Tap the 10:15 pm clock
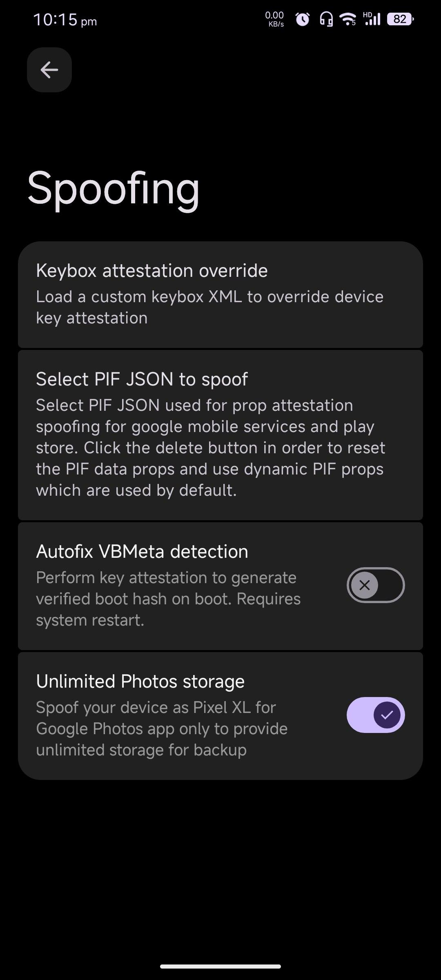Viewport: 441px width, 980px height. click(65, 20)
